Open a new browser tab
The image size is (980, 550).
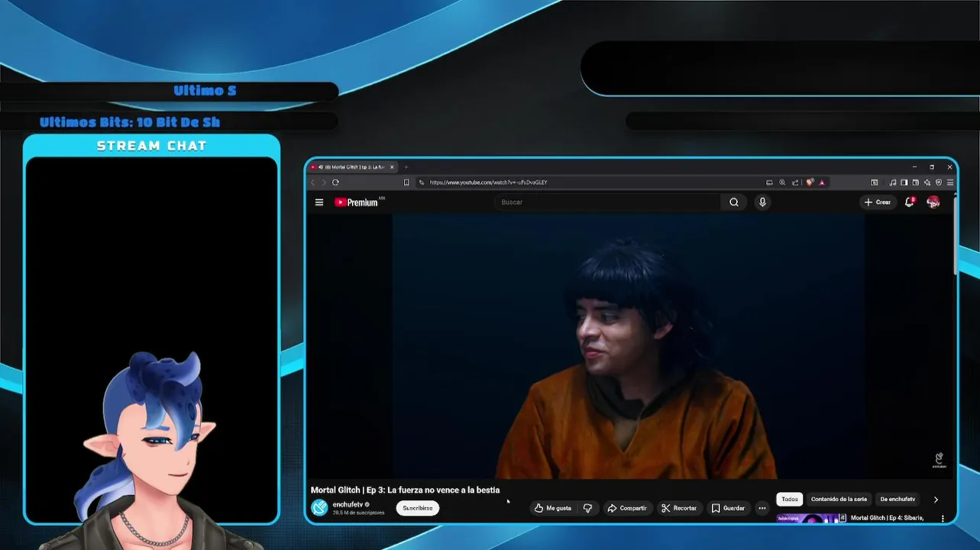tap(406, 167)
